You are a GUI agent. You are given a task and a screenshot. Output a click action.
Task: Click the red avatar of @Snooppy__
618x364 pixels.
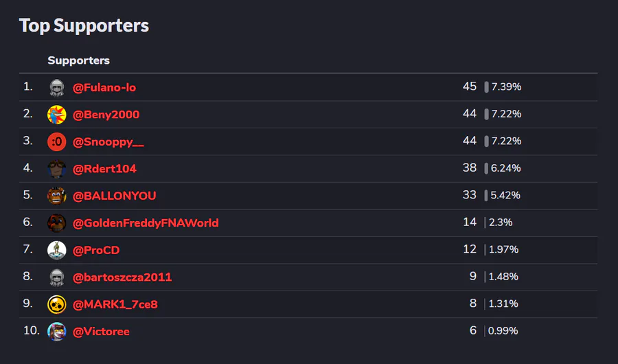click(56, 141)
